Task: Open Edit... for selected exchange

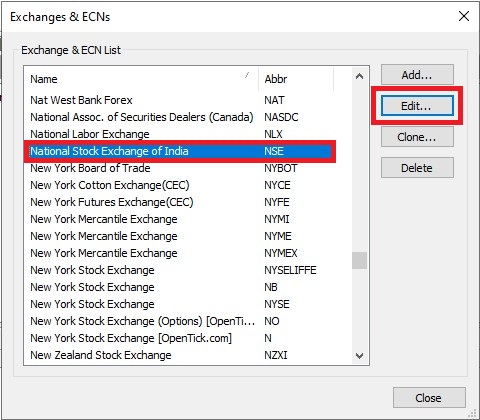Action: coord(417,106)
